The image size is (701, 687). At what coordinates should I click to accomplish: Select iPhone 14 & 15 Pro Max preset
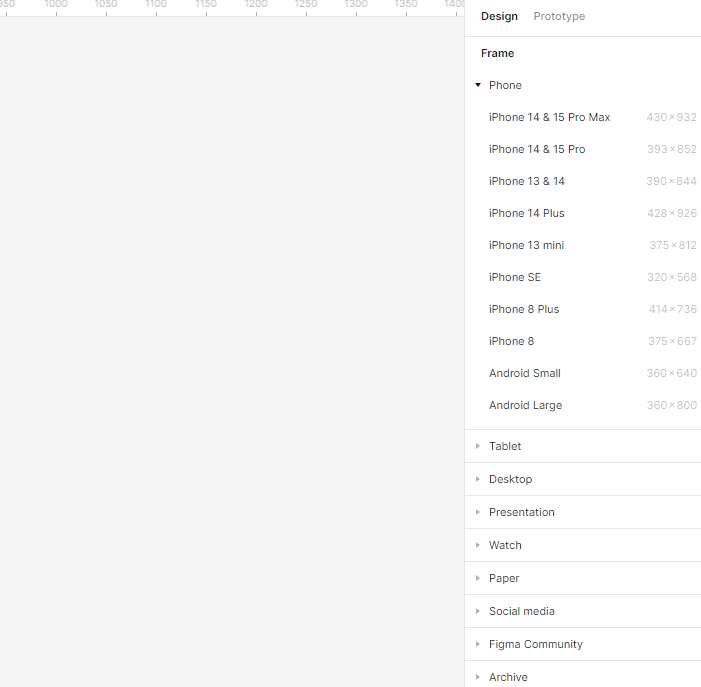(x=583, y=118)
